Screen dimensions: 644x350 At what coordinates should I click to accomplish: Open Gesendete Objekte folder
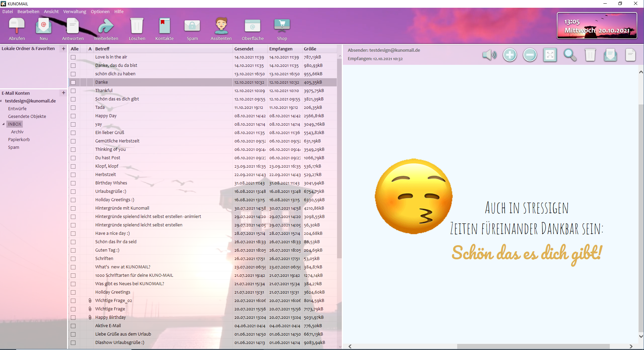27,116
